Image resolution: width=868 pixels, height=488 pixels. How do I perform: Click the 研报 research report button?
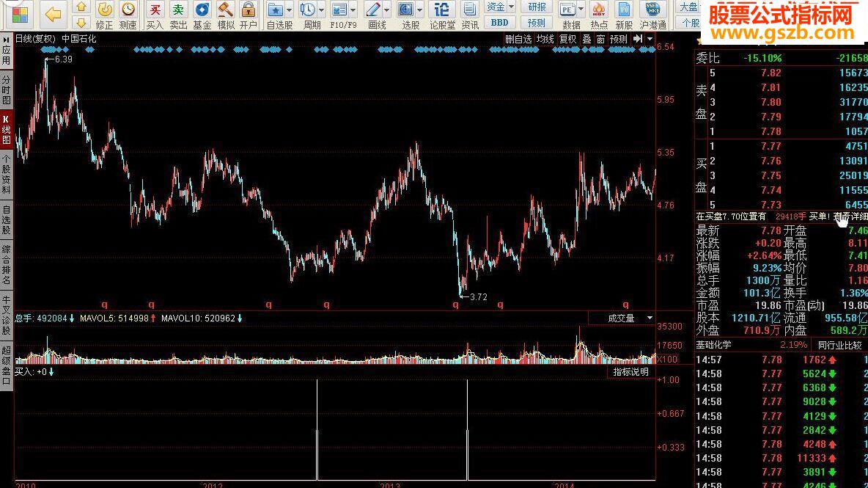pyautogui.click(x=537, y=7)
